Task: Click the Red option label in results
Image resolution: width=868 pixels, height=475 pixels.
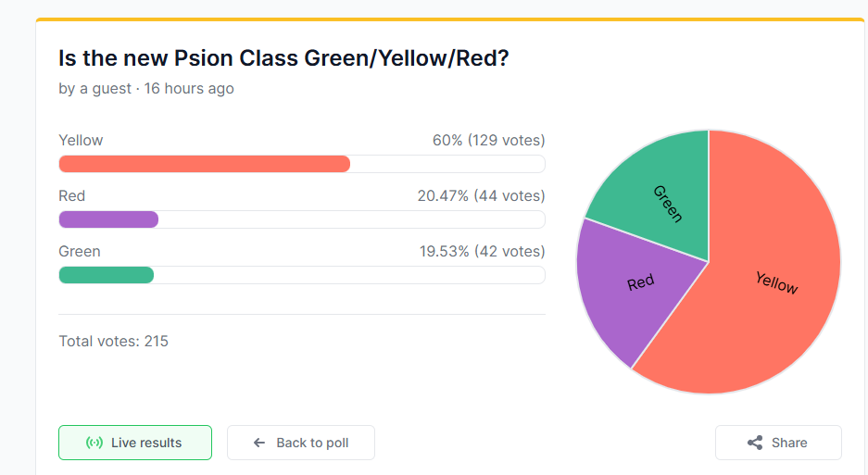Action: click(71, 195)
